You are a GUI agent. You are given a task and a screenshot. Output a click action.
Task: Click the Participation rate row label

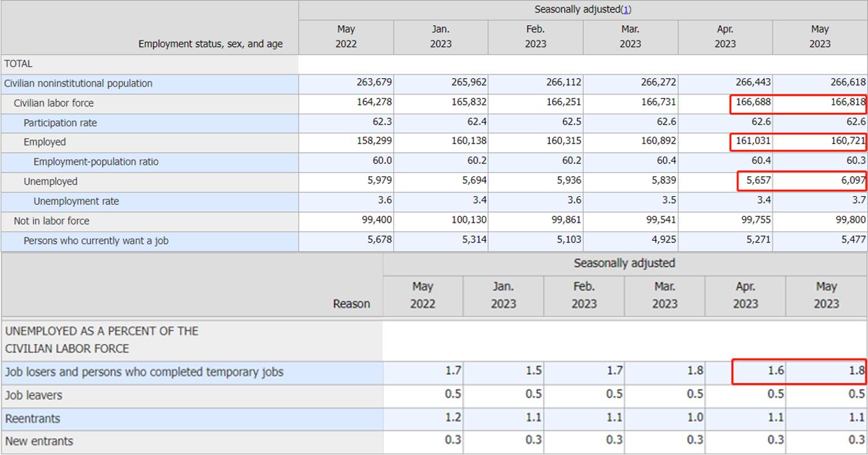coord(60,123)
